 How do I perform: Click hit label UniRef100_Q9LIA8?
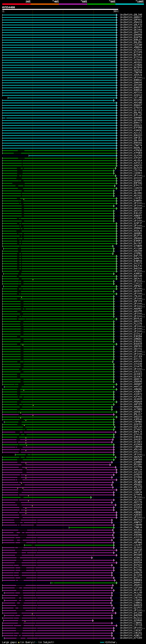click(131, 15)
